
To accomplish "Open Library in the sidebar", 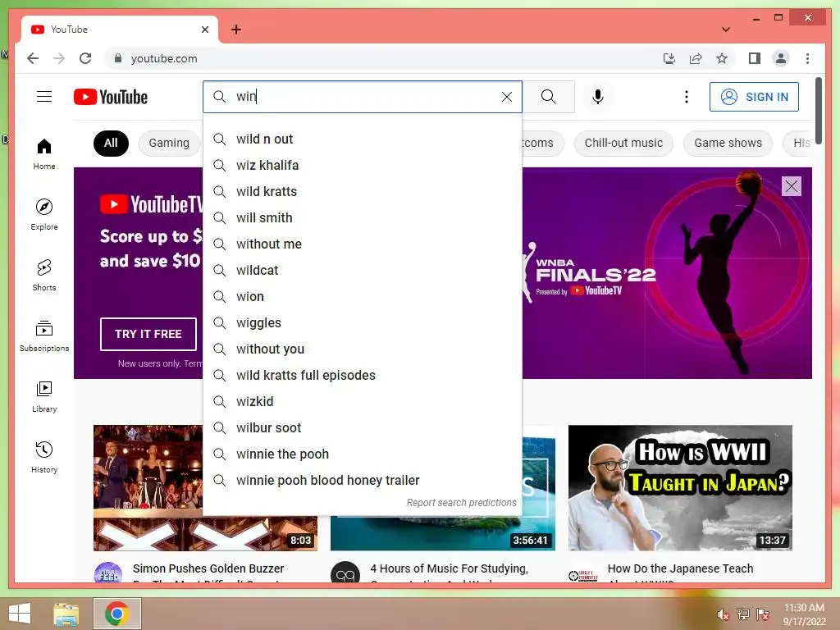I will [x=44, y=397].
